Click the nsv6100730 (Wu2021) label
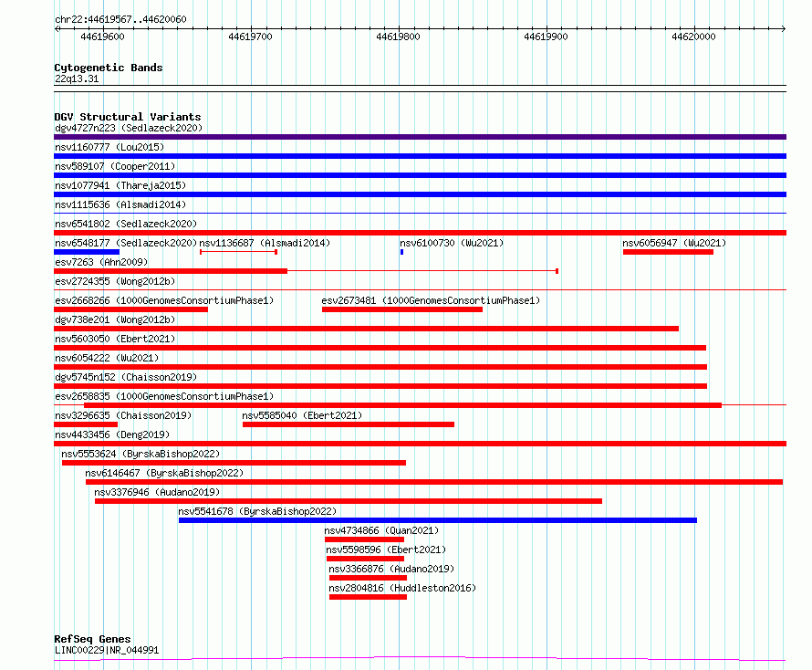This screenshot has width=812, height=670. [452, 243]
